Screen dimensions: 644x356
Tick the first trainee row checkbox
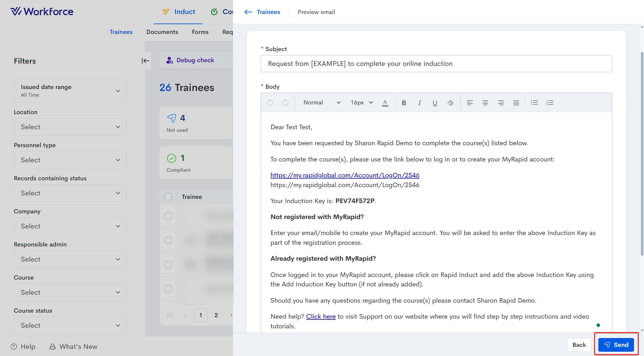tap(168, 216)
